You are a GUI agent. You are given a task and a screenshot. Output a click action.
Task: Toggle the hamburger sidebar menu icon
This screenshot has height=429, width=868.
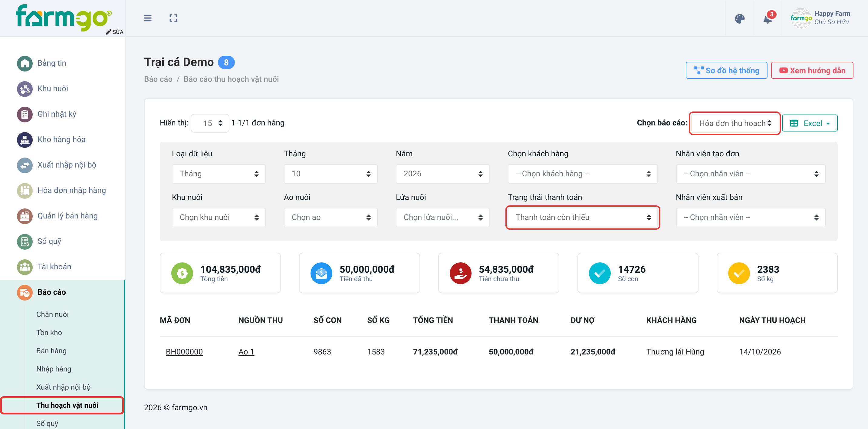coord(148,18)
